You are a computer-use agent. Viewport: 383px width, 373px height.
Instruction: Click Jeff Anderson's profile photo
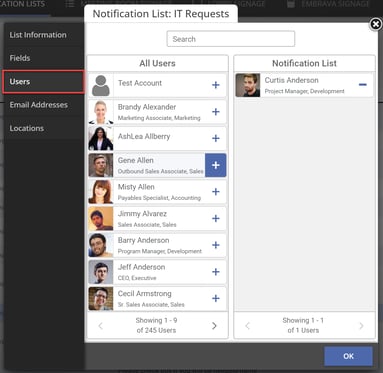pos(101,272)
